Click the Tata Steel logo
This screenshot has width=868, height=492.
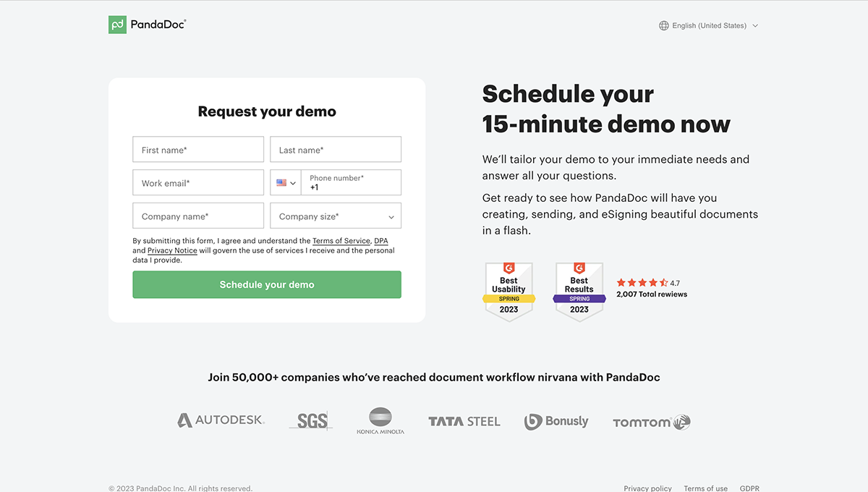click(464, 421)
